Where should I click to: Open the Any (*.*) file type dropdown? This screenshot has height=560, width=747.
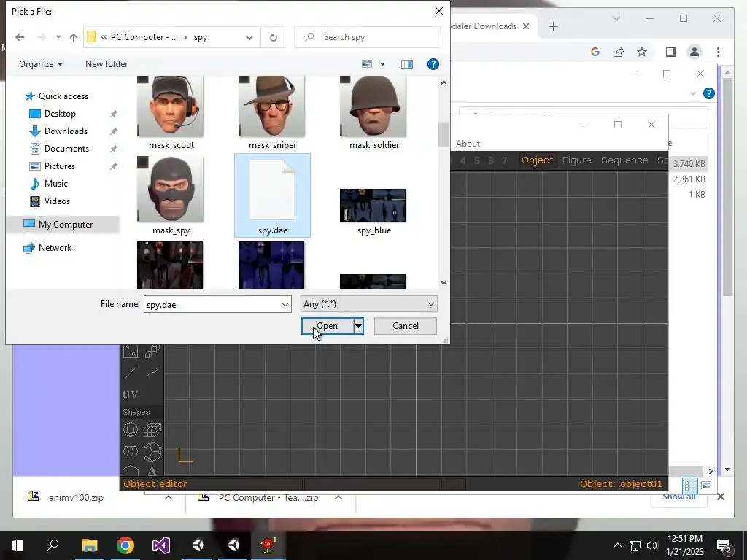click(368, 304)
